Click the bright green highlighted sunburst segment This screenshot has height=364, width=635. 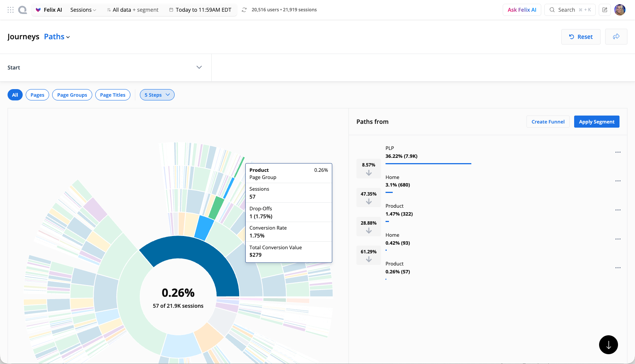click(217, 208)
